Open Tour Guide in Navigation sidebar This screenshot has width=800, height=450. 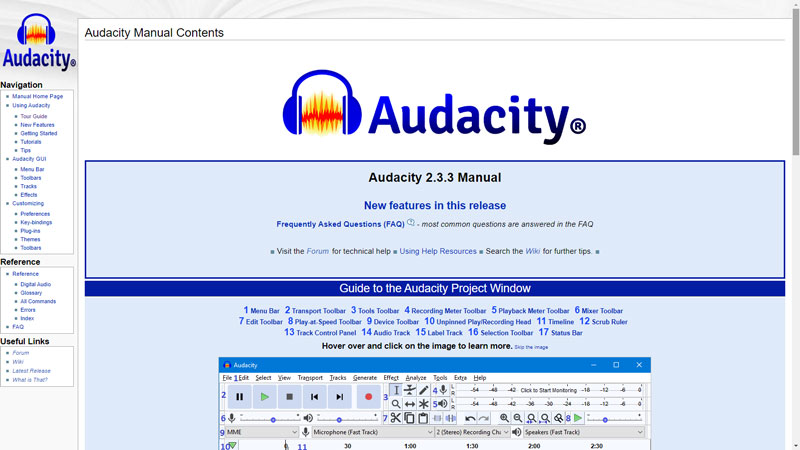tap(34, 116)
